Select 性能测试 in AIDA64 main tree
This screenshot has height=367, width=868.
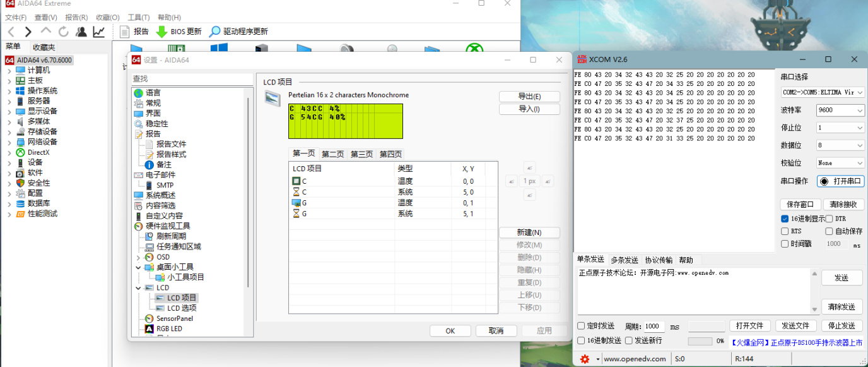pyautogui.click(x=42, y=214)
